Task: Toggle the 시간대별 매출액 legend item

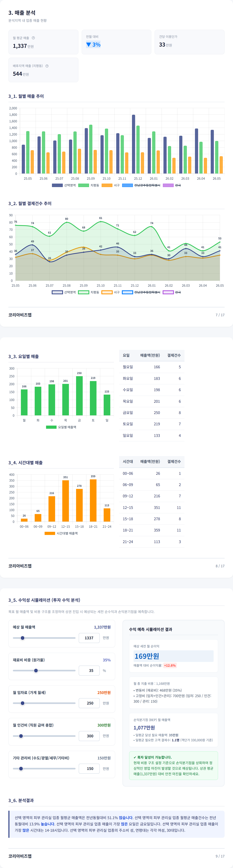Action: point(61,533)
